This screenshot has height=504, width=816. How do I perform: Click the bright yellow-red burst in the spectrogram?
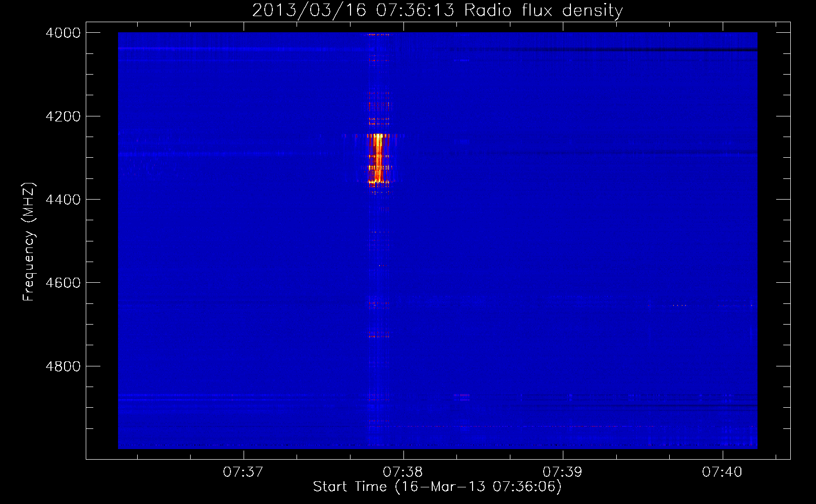point(378,158)
